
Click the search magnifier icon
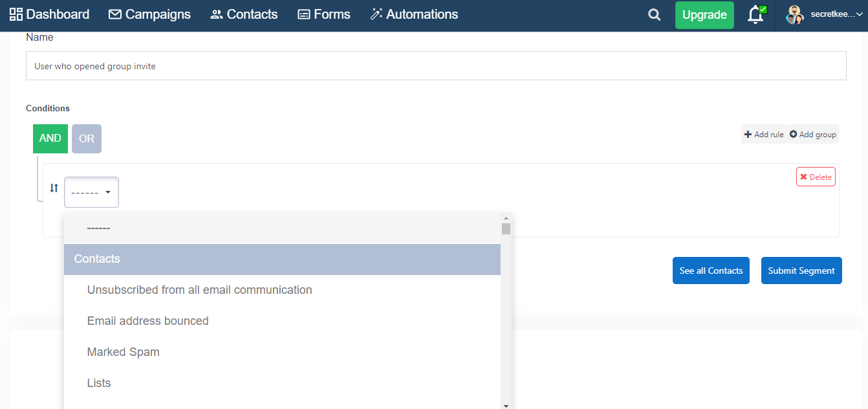(x=655, y=15)
